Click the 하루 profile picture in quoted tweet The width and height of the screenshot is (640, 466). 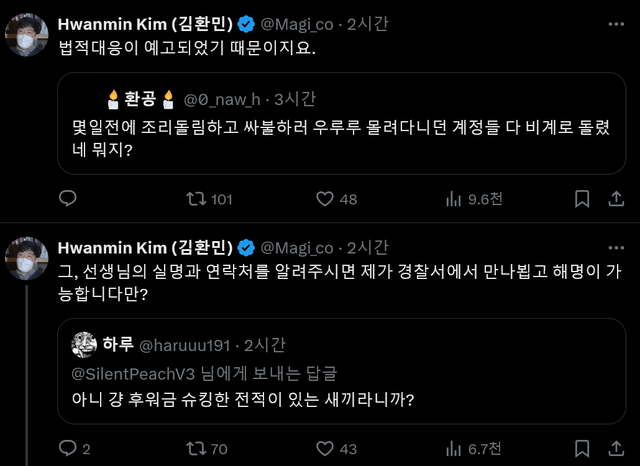click(83, 346)
